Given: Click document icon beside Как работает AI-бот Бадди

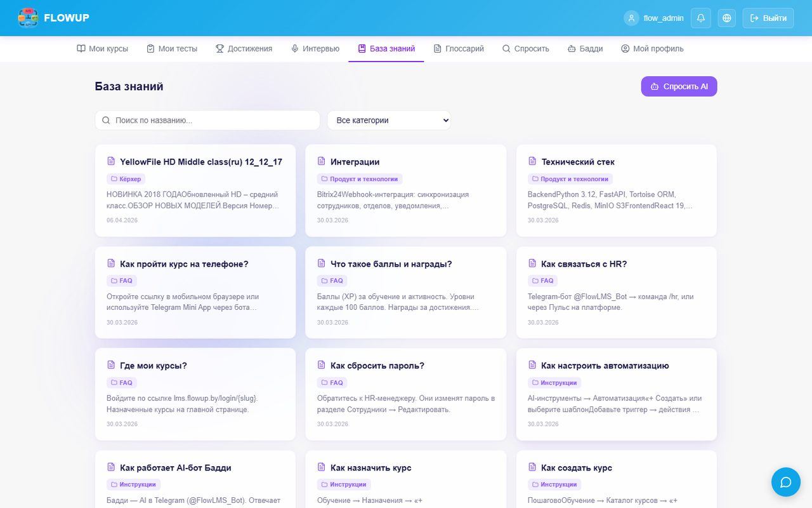Looking at the screenshot, I should 111,467.
